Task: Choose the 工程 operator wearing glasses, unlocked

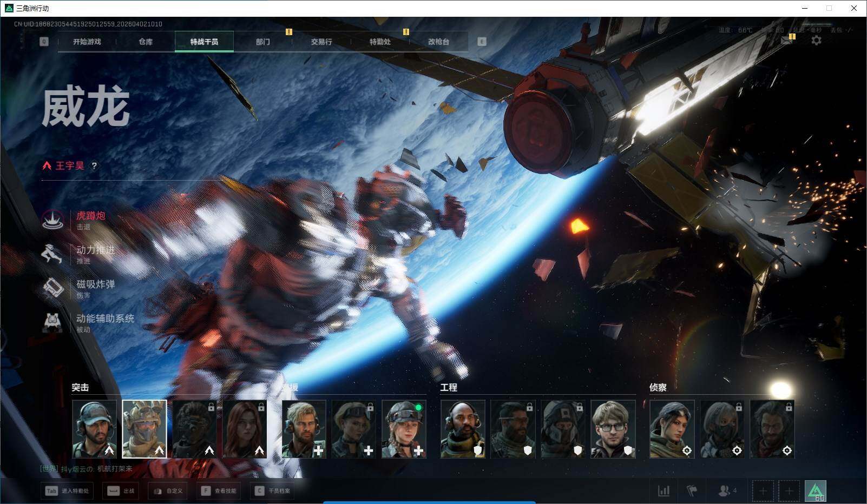Action: click(x=613, y=429)
